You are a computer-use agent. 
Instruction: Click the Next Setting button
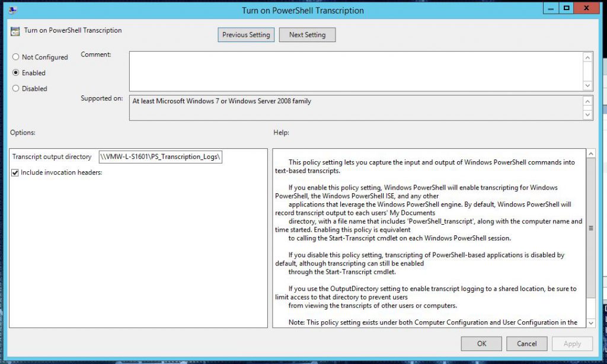tap(307, 34)
